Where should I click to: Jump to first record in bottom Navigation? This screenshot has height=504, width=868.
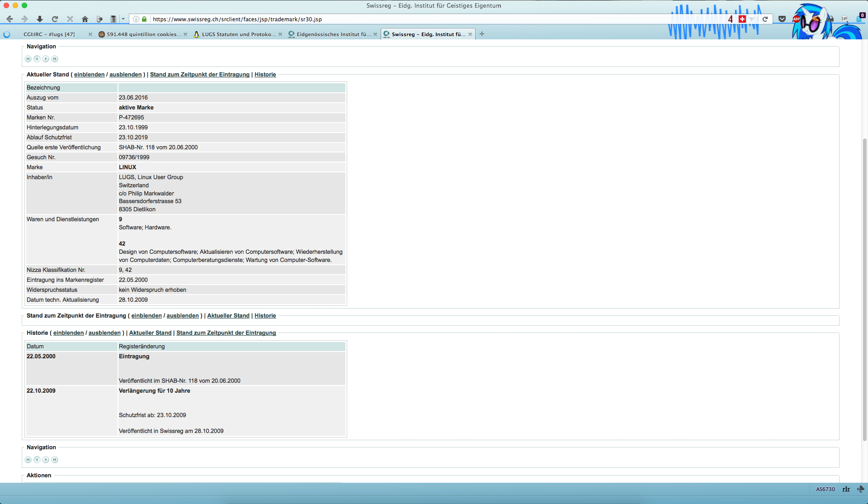pyautogui.click(x=28, y=460)
